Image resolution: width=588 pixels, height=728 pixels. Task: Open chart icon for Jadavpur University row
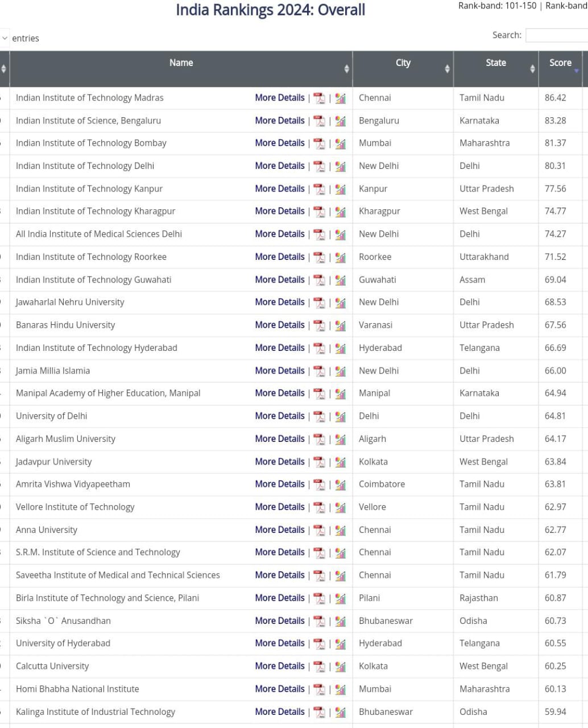tap(340, 462)
